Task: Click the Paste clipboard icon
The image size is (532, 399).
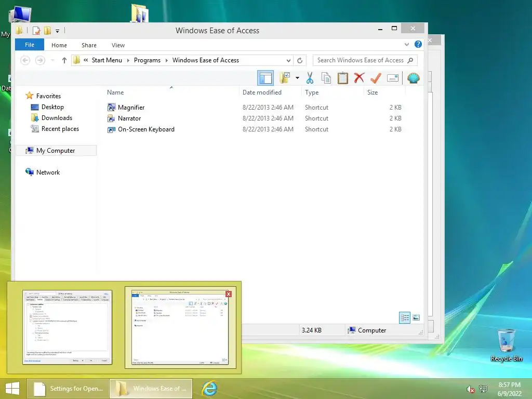Action: (343, 78)
